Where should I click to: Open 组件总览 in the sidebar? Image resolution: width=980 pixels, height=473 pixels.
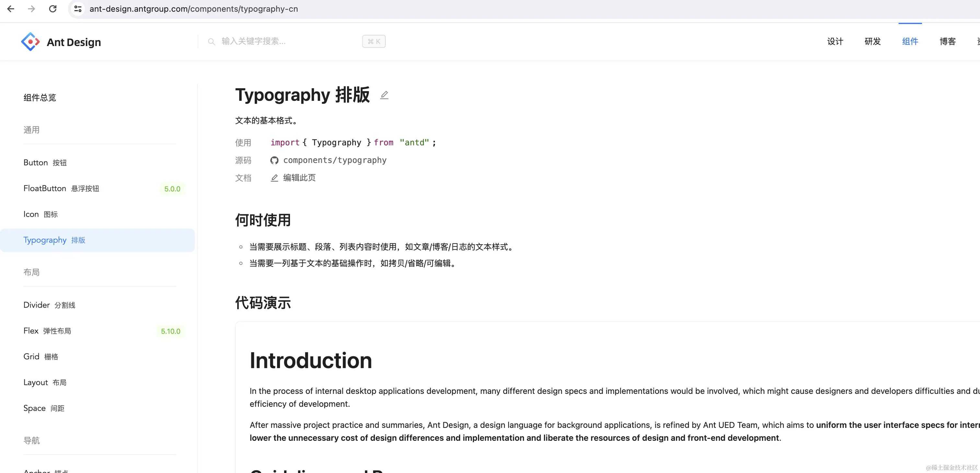(40, 97)
